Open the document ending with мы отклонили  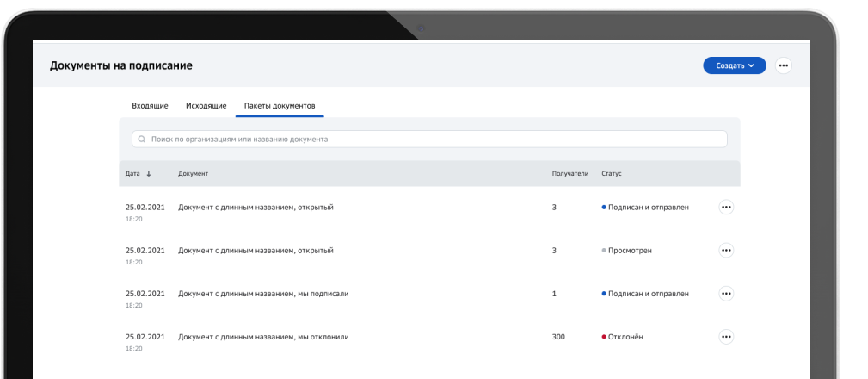coord(263,336)
